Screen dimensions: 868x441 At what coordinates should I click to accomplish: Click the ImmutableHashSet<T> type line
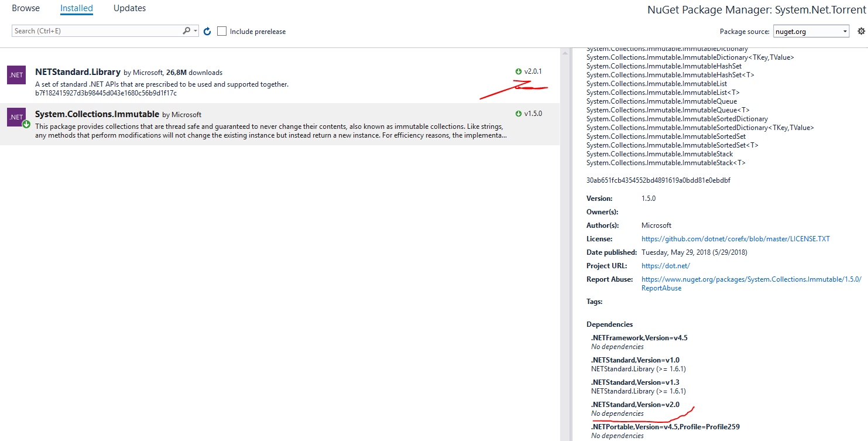pos(670,75)
